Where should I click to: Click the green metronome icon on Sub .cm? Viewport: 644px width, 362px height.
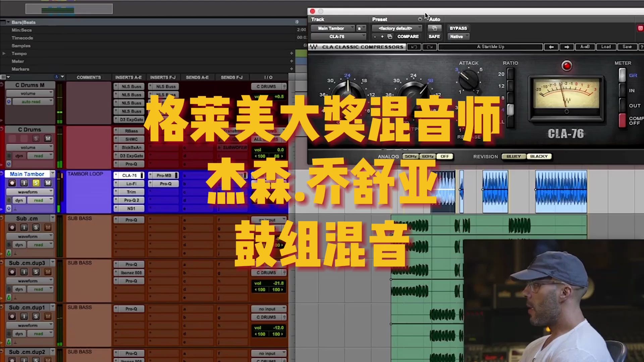coord(9,253)
